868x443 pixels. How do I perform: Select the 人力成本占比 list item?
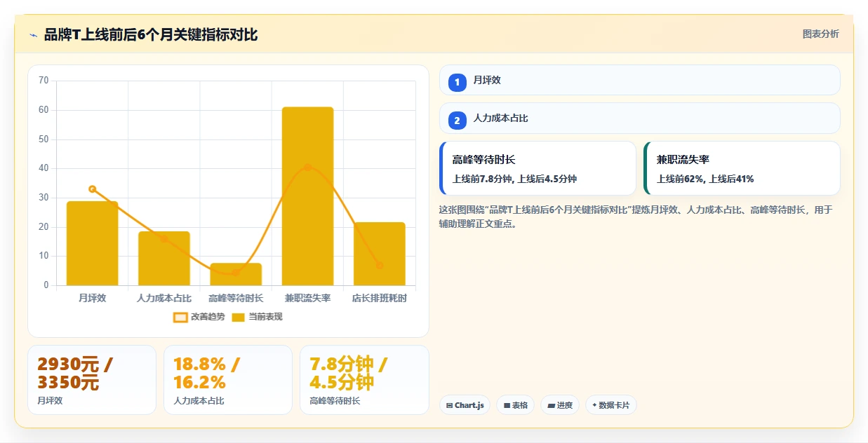639,118
